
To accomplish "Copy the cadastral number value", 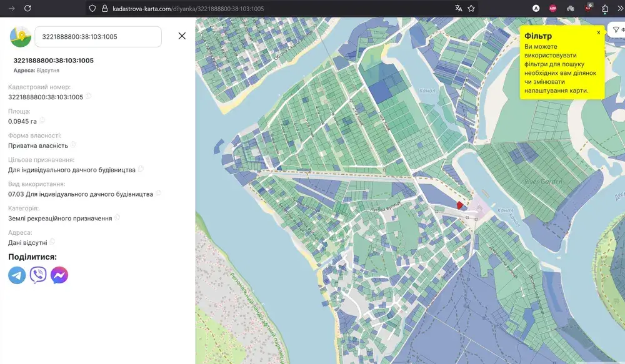I will (89, 97).
